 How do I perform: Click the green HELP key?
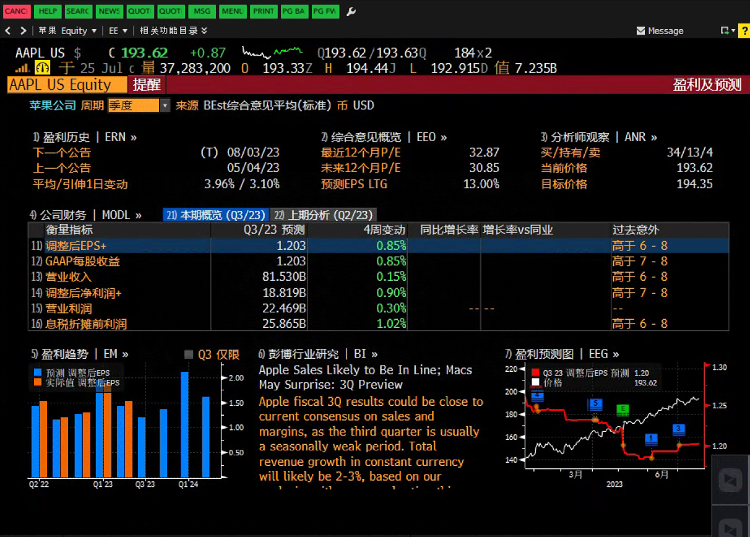tap(47, 10)
